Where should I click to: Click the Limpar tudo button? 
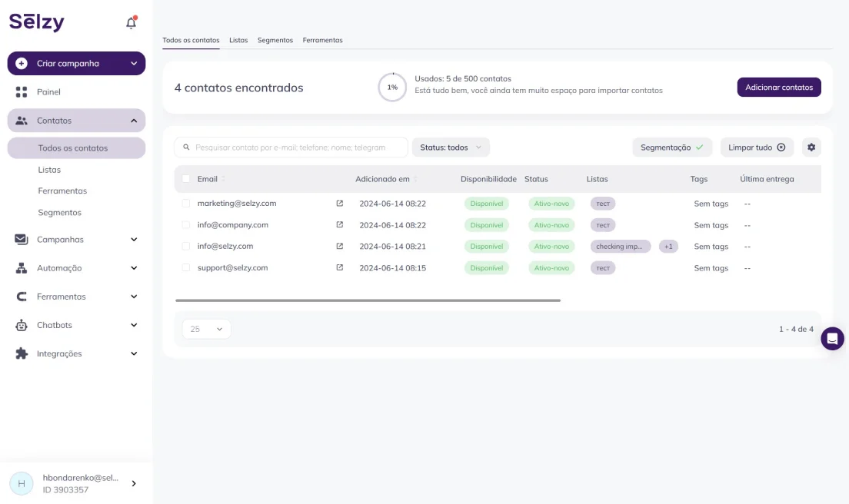[756, 148]
